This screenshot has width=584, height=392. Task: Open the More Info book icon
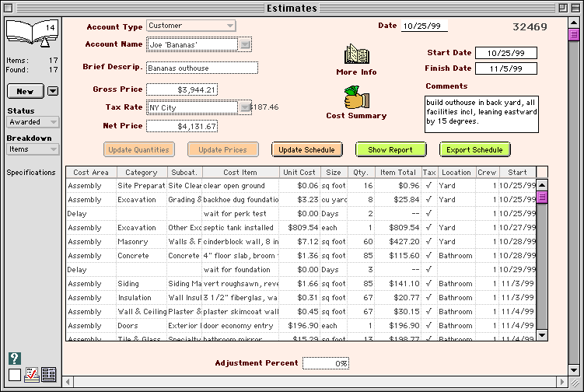[x=356, y=55]
